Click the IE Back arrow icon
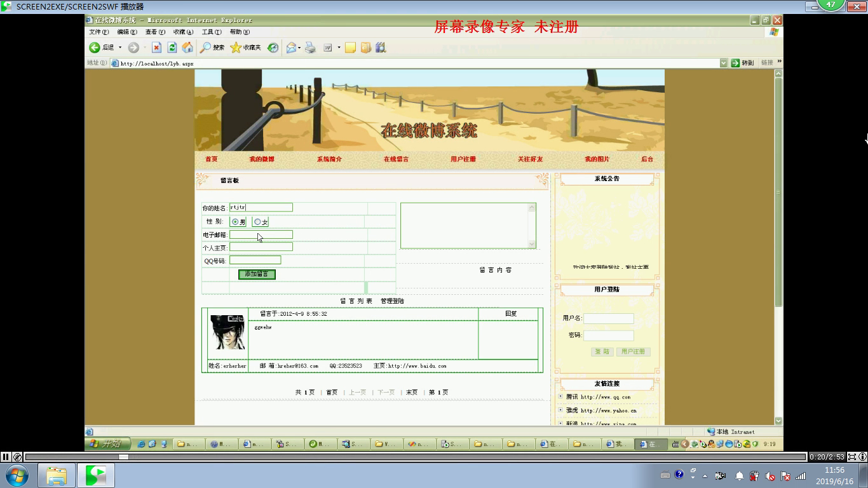This screenshot has width=868, height=488. (x=94, y=48)
